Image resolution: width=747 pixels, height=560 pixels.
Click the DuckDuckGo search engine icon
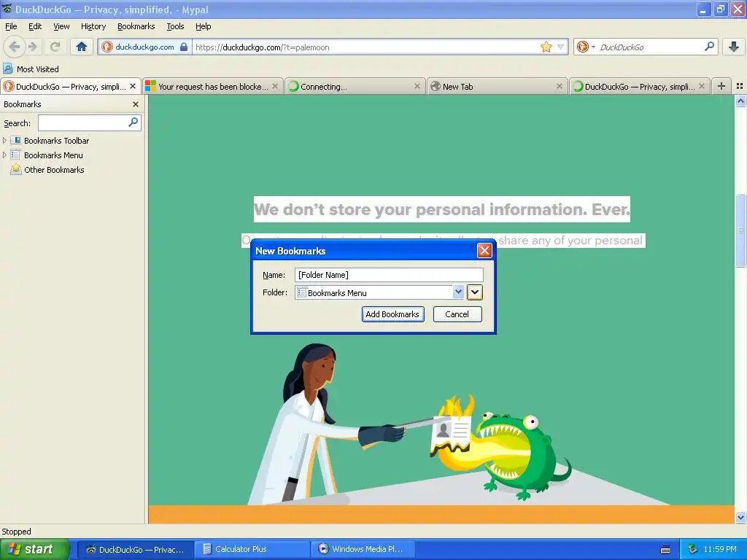point(582,47)
